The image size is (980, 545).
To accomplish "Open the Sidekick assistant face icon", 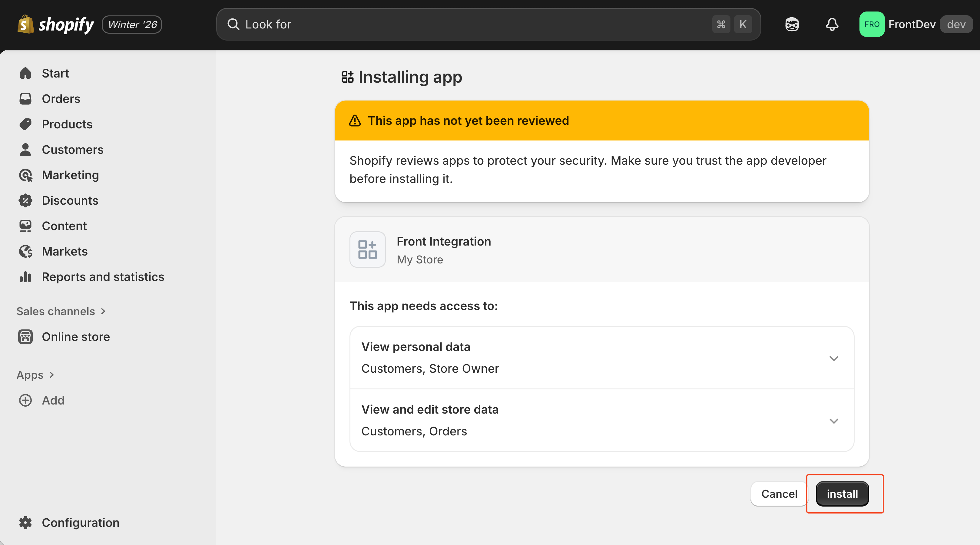I will pos(792,24).
